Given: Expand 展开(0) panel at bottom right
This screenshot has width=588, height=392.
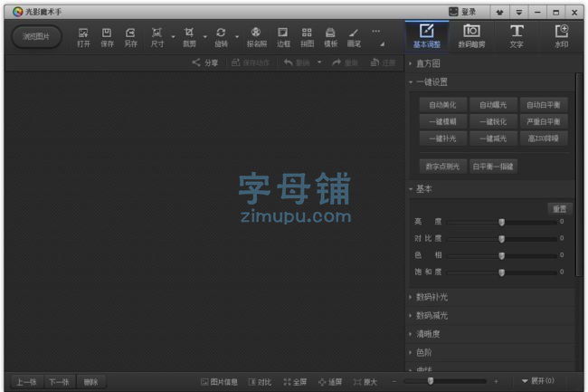Looking at the screenshot, I should point(537,381).
